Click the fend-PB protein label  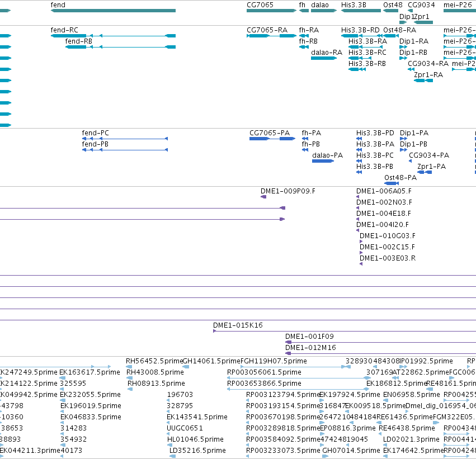[x=95, y=144]
